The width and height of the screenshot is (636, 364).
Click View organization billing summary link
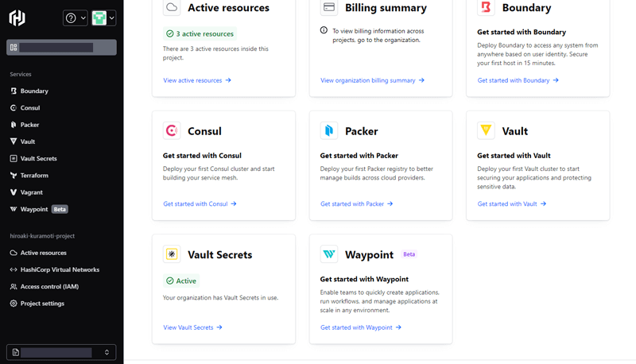372,80
